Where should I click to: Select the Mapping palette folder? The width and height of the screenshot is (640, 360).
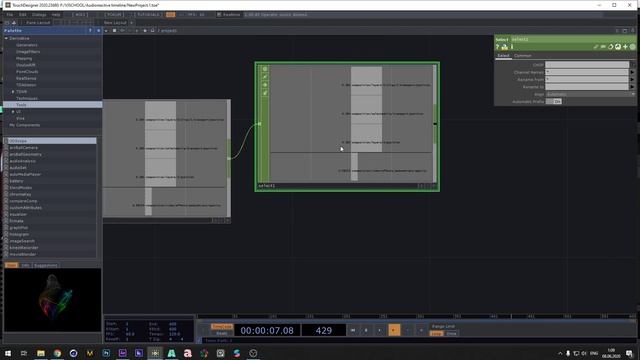pos(24,58)
